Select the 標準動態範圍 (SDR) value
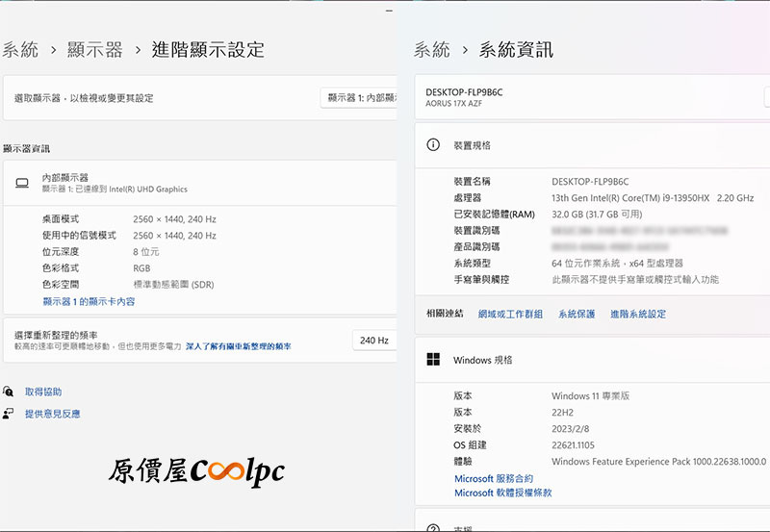Screen dimensions: 770x532 point(173,285)
